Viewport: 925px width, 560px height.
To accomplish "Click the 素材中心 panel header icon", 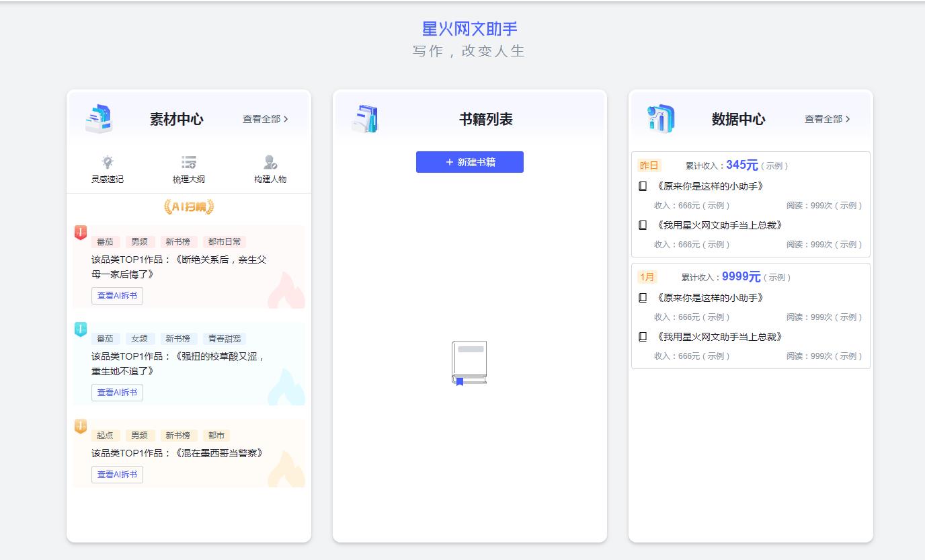I will 98,118.
